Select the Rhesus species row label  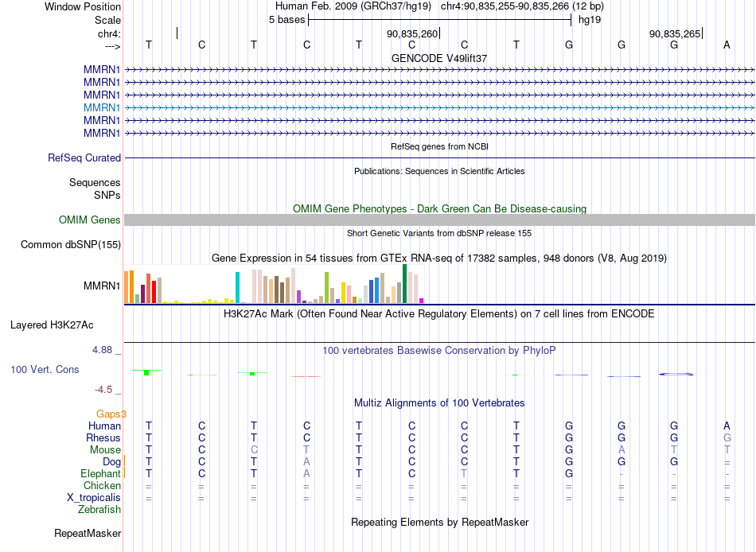[x=103, y=437]
